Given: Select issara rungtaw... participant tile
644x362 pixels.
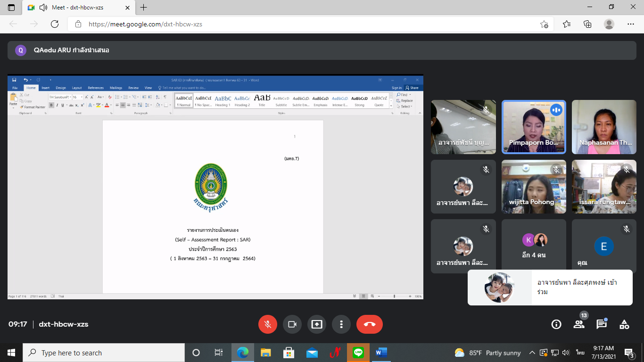Looking at the screenshot, I should (x=604, y=187).
